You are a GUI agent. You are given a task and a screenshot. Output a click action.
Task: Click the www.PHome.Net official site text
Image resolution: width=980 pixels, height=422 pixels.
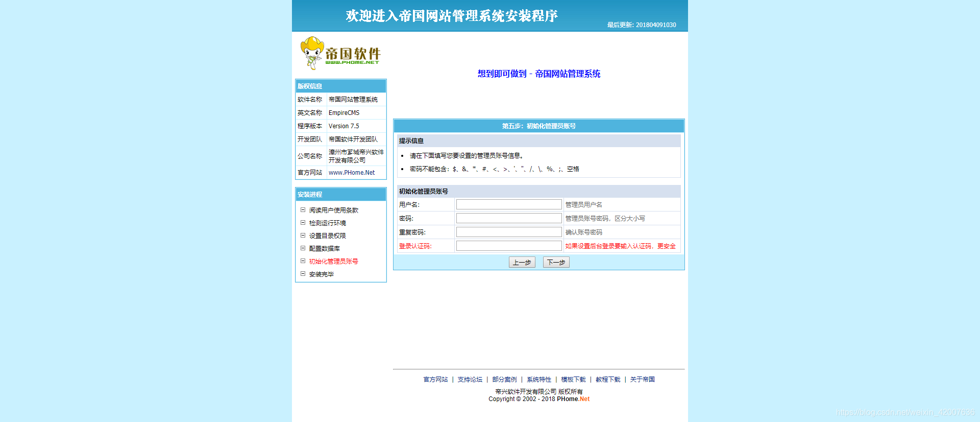(x=352, y=173)
